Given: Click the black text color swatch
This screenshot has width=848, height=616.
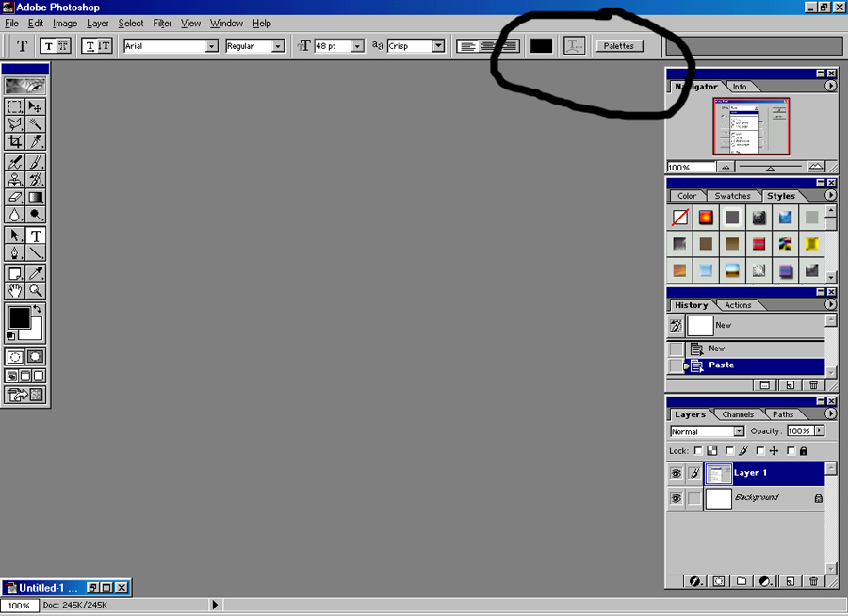Looking at the screenshot, I should tap(541, 45).
